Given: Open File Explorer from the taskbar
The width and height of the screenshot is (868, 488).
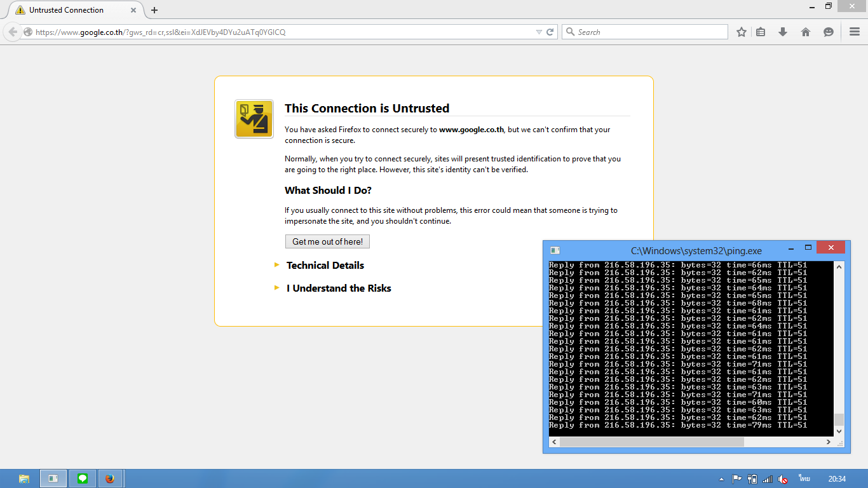Looking at the screenshot, I should click(x=24, y=478).
